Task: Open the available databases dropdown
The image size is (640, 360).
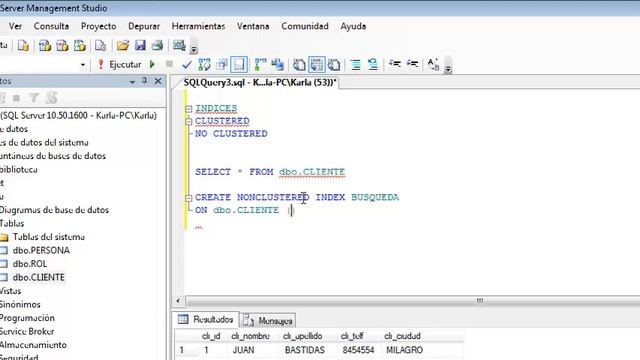Action: [x=83, y=64]
